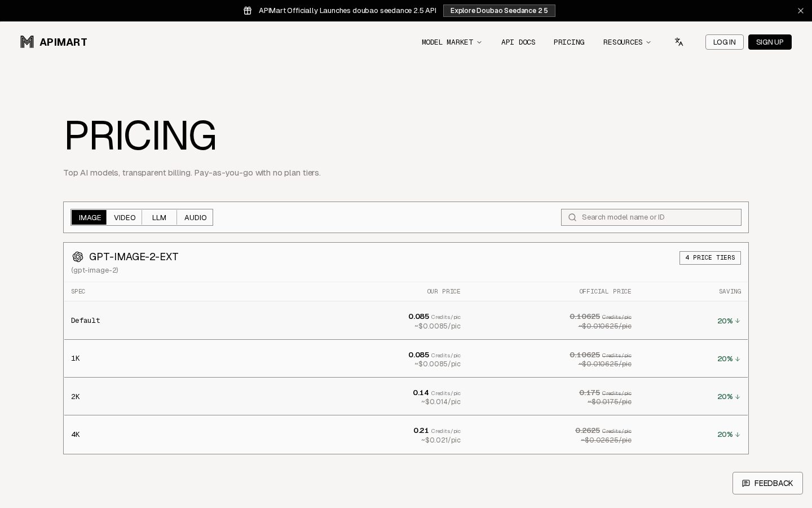Click the down arrow in 4K row saving
This screenshot has height=508, width=812.
coord(738,435)
